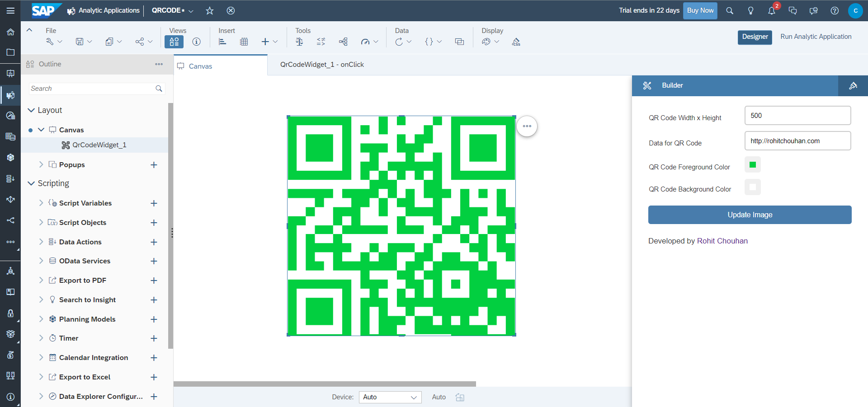
Task: Toggle the Outline view icon
Action: click(x=174, y=42)
